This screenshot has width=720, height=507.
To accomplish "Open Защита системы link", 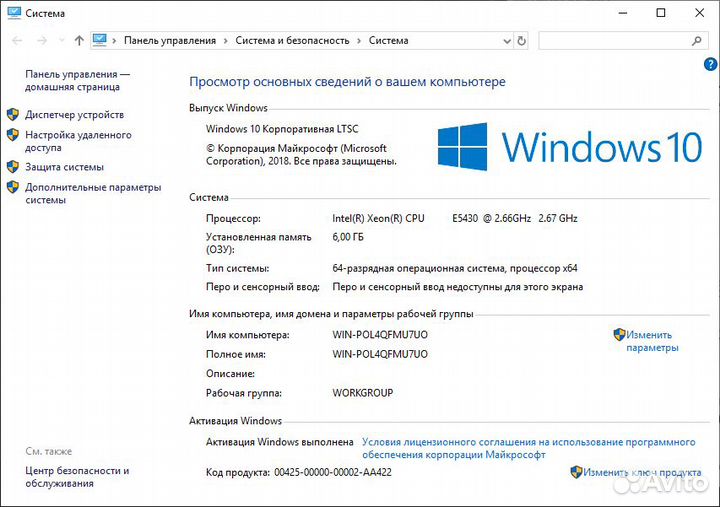I will pyautogui.click(x=64, y=167).
